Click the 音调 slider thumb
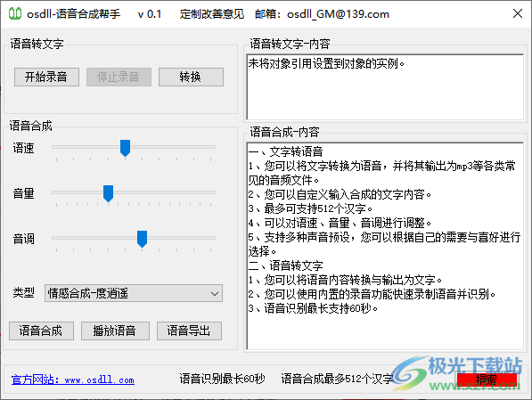Image resolution: width=532 pixels, height=400 pixels. click(x=143, y=239)
